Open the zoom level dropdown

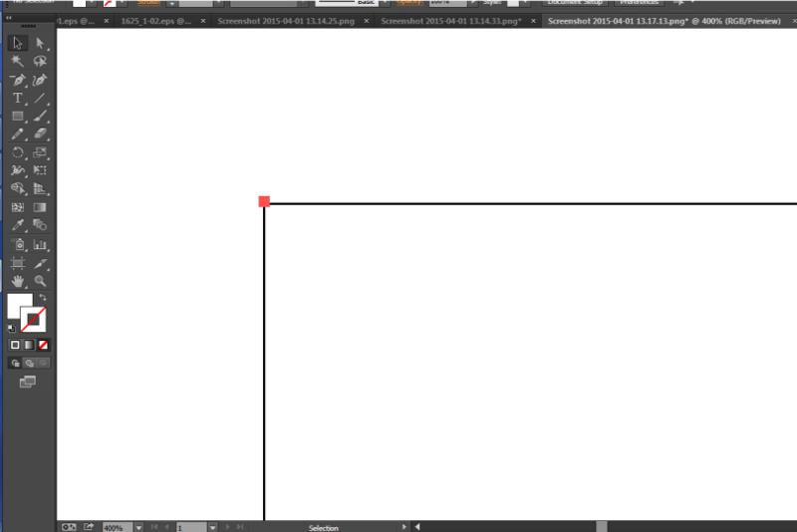pos(138,527)
